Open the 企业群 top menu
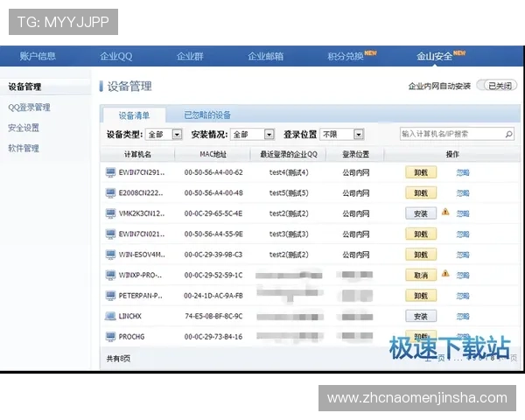This screenshot has width=525, height=420. point(190,56)
